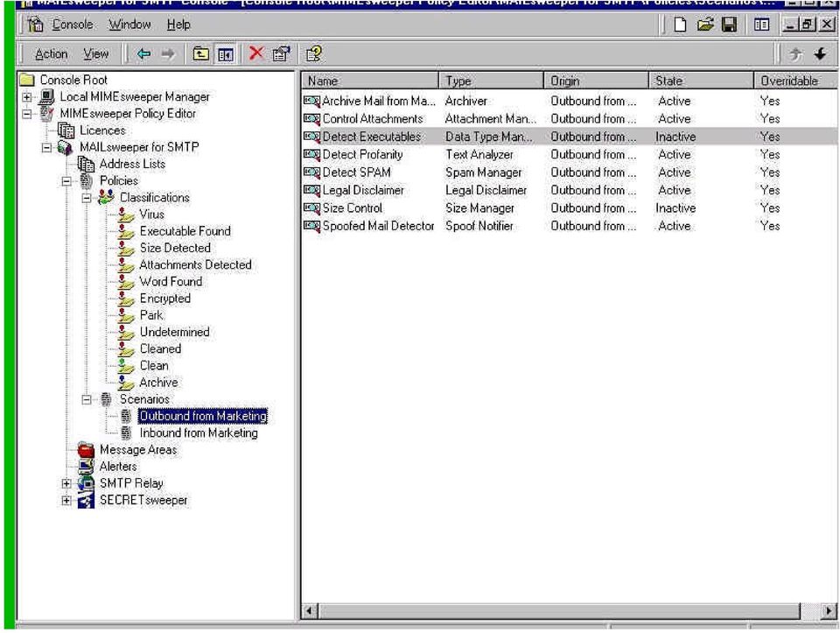Screen dimensions: 840x633
Task: Select the Control Attachments row
Action: [x=570, y=118]
